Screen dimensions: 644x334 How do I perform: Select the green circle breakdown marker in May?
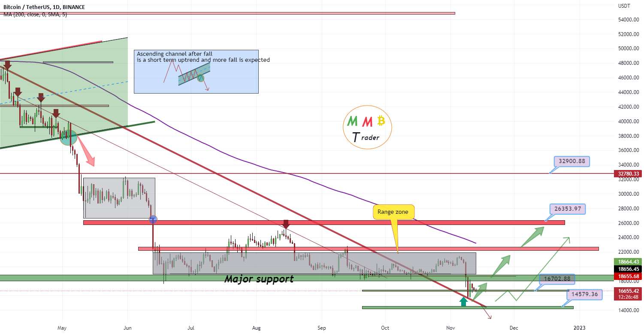click(x=69, y=137)
